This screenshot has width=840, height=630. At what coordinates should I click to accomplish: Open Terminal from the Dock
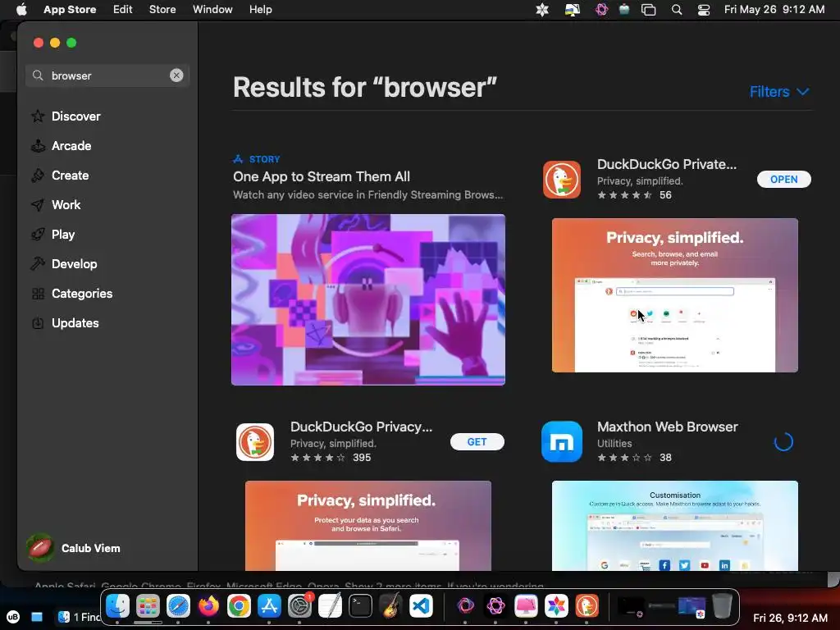360,606
